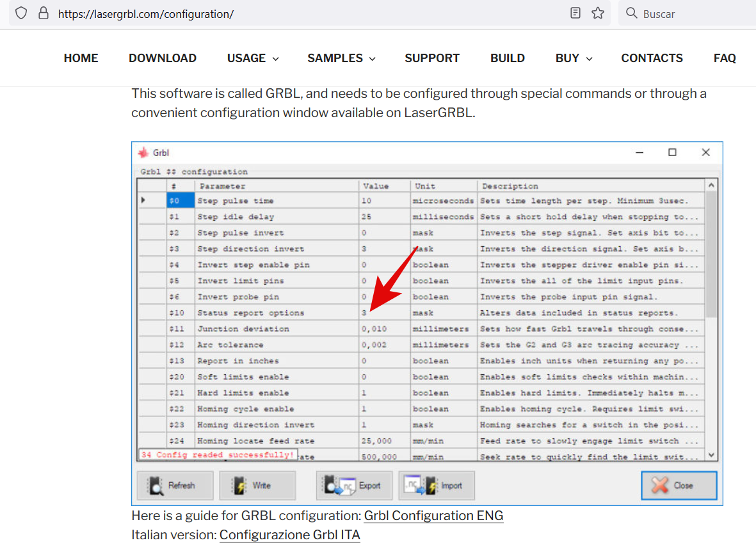Open the FAQ menu item
This screenshot has width=756, height=545.
725,58
